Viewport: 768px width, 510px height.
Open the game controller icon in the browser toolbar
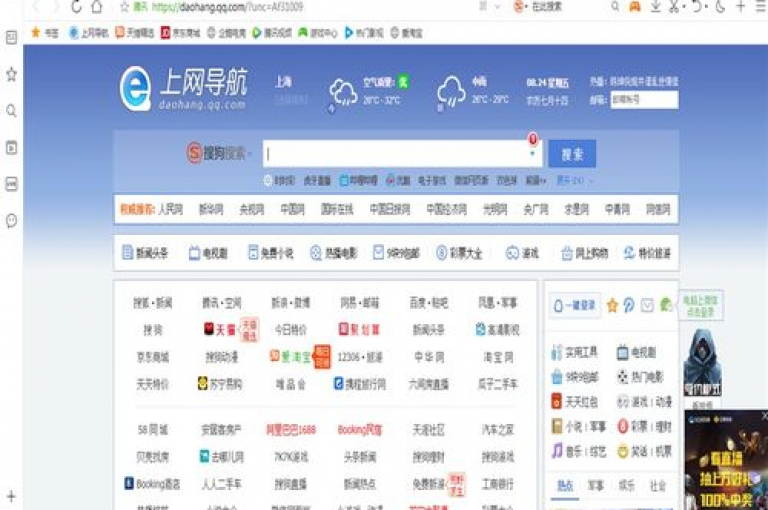(x=635, y=7)
